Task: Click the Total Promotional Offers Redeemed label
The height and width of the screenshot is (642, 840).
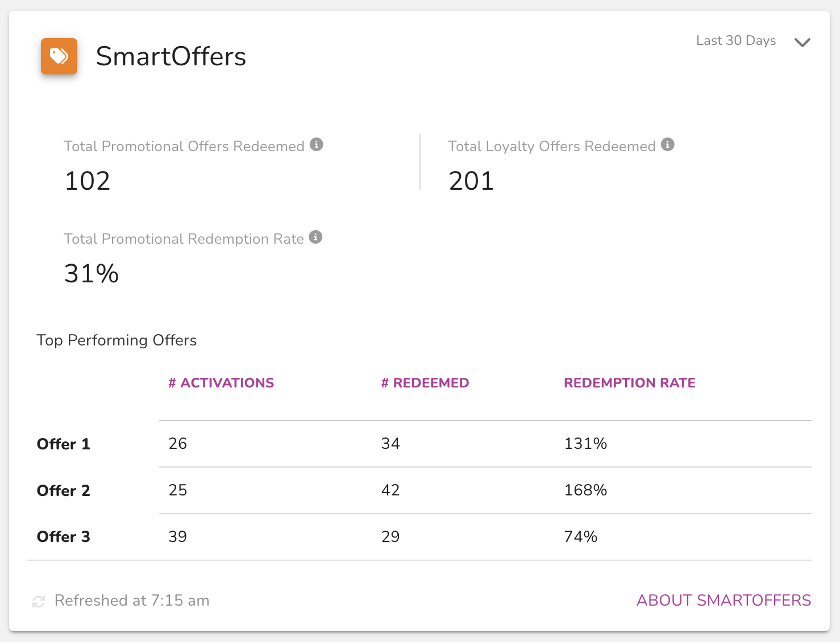Action: (x=184, y=147)
